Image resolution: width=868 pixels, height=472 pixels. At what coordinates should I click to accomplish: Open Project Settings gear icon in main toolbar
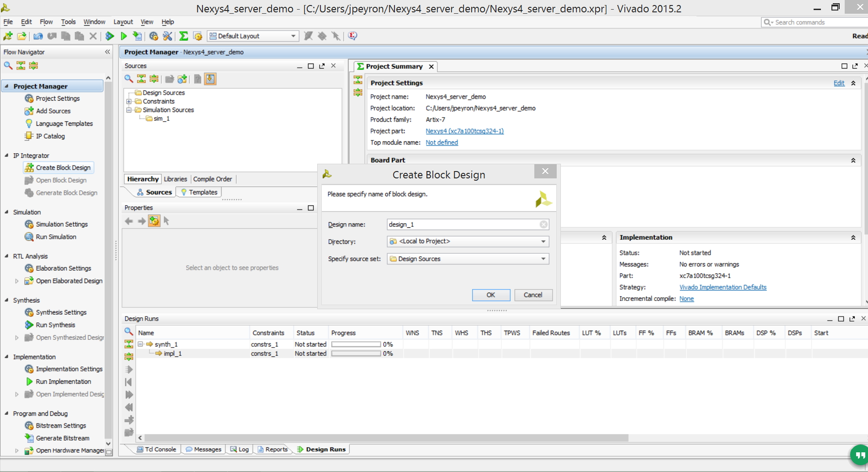(154, 36)
